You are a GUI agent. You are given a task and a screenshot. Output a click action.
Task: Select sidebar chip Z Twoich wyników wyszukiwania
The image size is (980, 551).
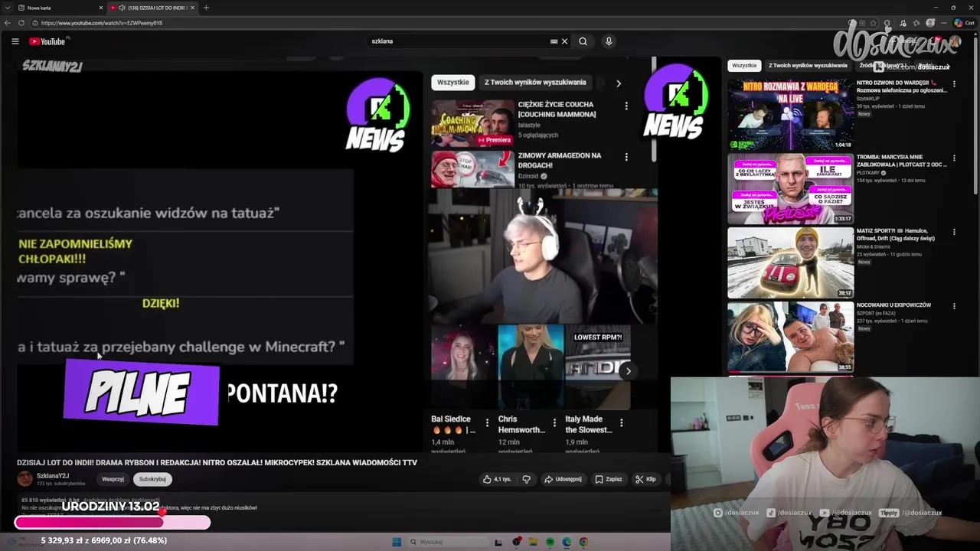808,66
